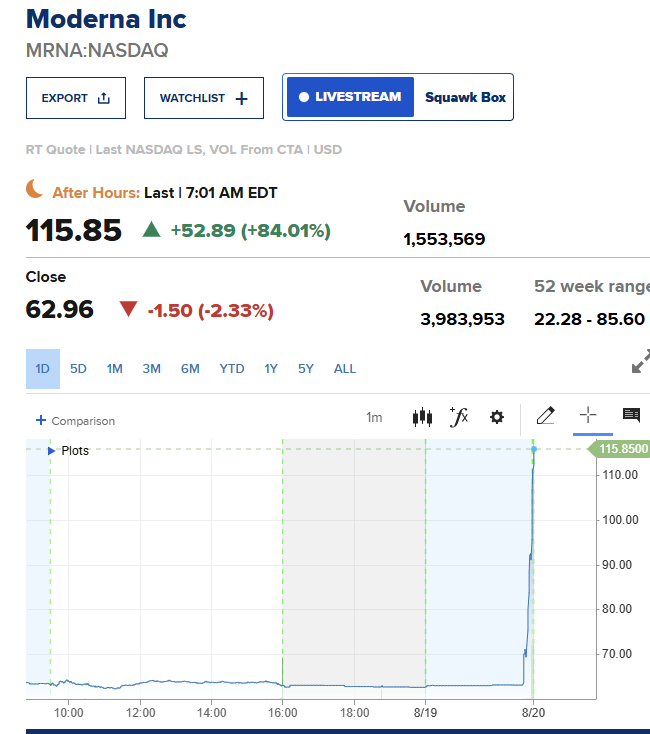
Task: Open chart settings gear icon
Action: (x=497, y=417)
